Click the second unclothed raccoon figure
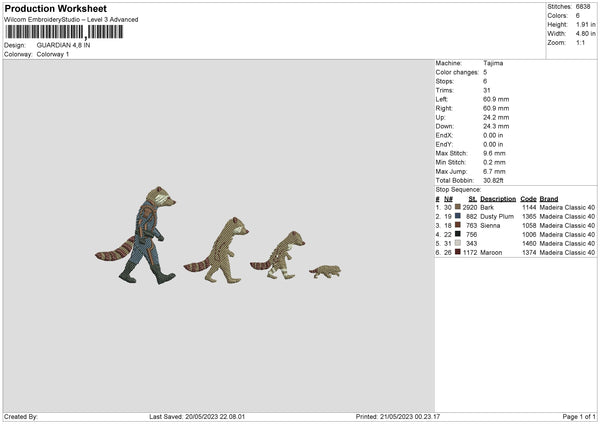 click(x=217, y=250)
